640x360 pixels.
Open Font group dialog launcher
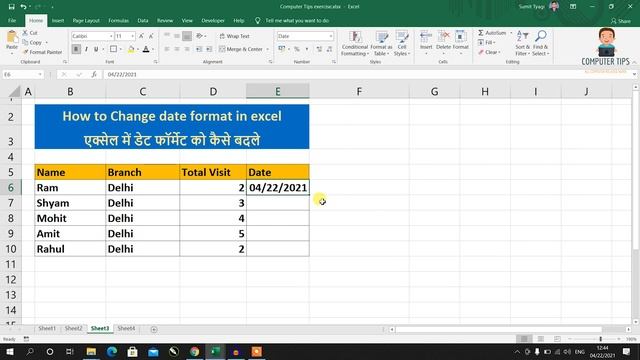pos(156,62)
